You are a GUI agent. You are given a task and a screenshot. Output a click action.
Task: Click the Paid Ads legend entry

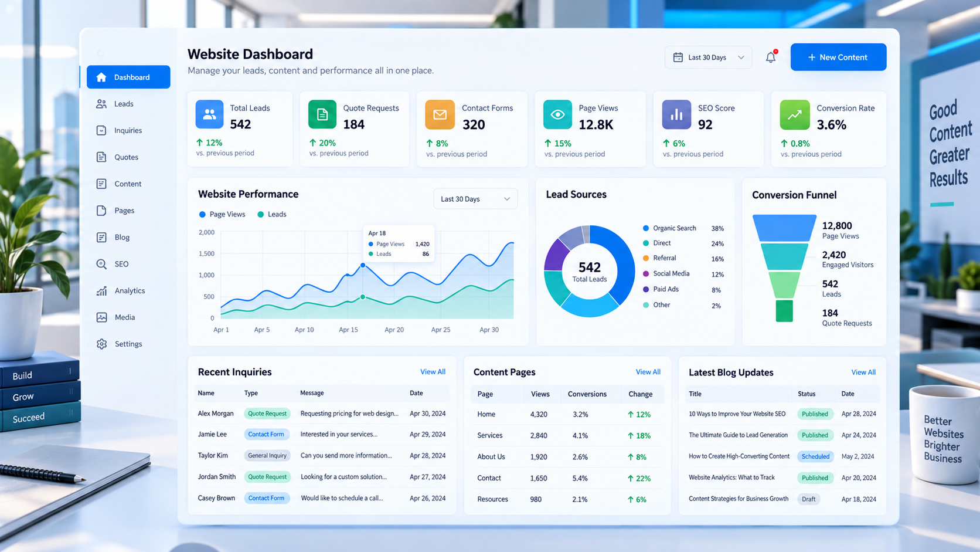coord(683,289)
